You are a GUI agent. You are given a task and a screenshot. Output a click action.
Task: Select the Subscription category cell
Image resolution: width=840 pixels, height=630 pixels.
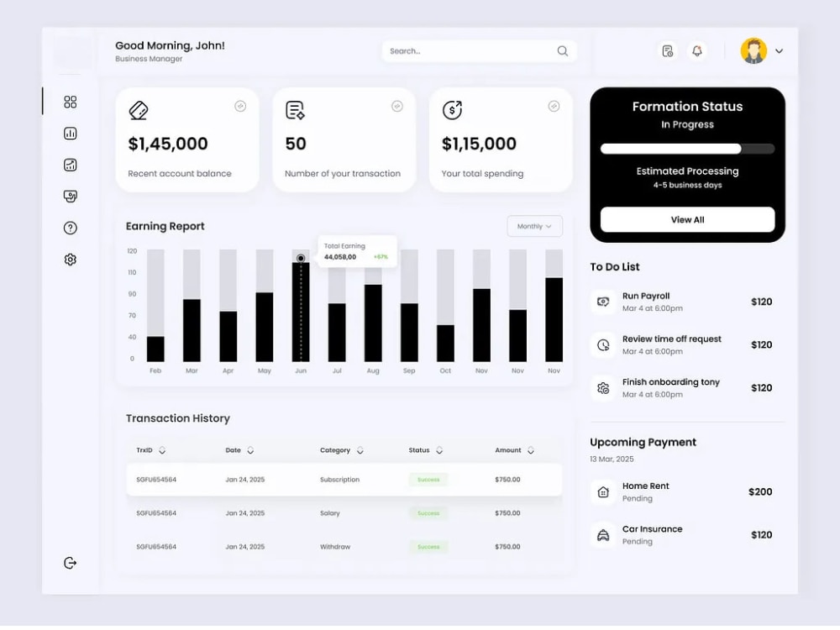click(x=339, y=480)
